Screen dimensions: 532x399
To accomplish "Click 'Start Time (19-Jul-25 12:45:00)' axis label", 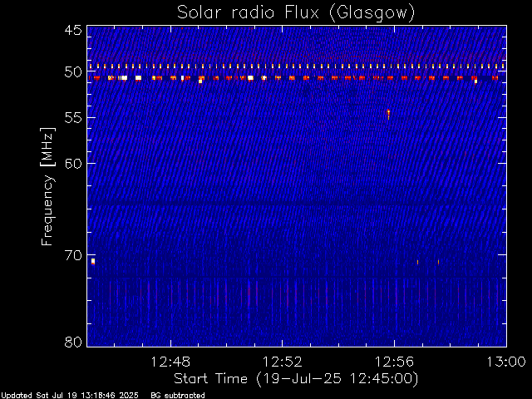I will click(296, 379).
